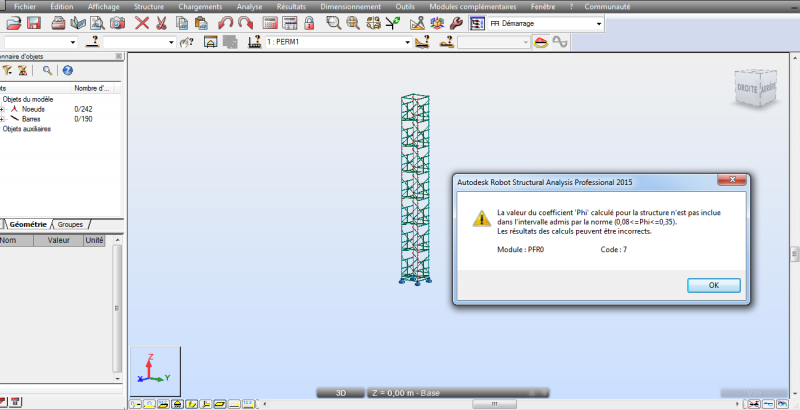Viewport: 800px width, 410px height.
Task: Open the Fenêtre menu
Action: [543, 7]
